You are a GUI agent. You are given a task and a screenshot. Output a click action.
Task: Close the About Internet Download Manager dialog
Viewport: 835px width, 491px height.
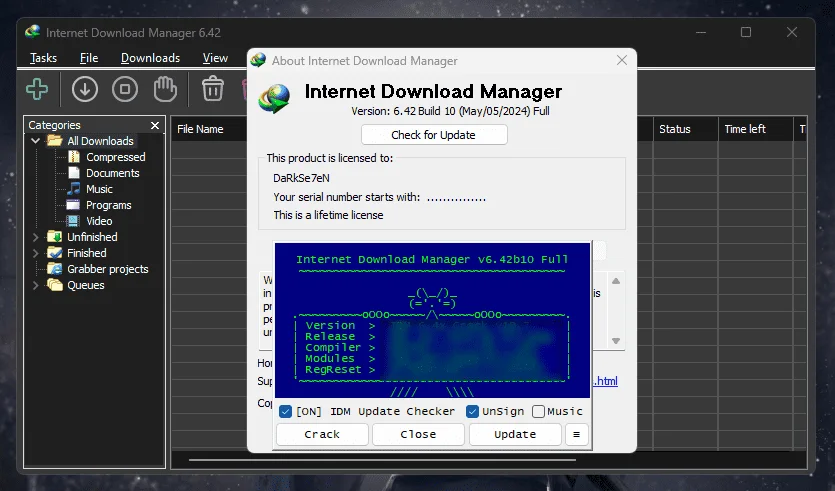click(621, 60)
